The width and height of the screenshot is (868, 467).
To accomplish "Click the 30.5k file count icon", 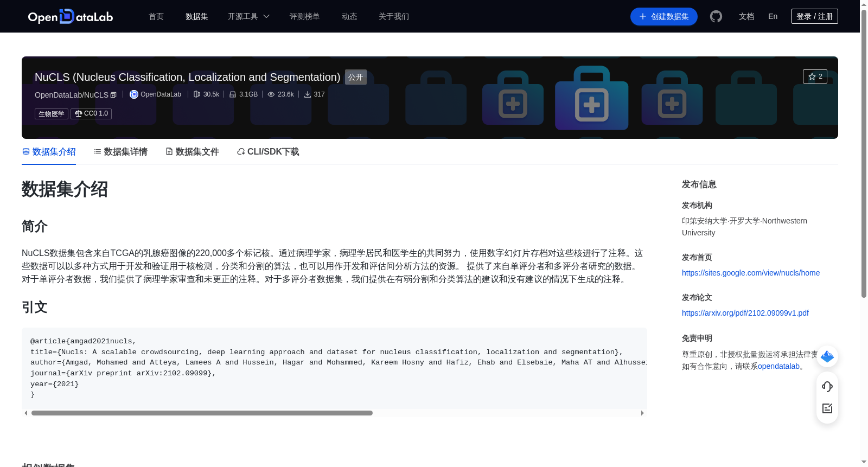I will click(197, 94).
